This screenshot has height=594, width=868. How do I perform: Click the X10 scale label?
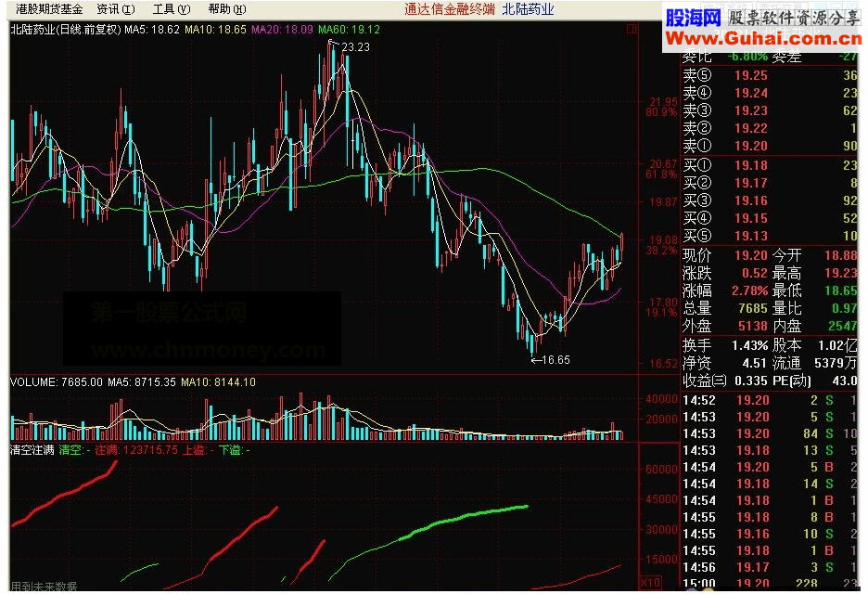(x=650, y=582)
